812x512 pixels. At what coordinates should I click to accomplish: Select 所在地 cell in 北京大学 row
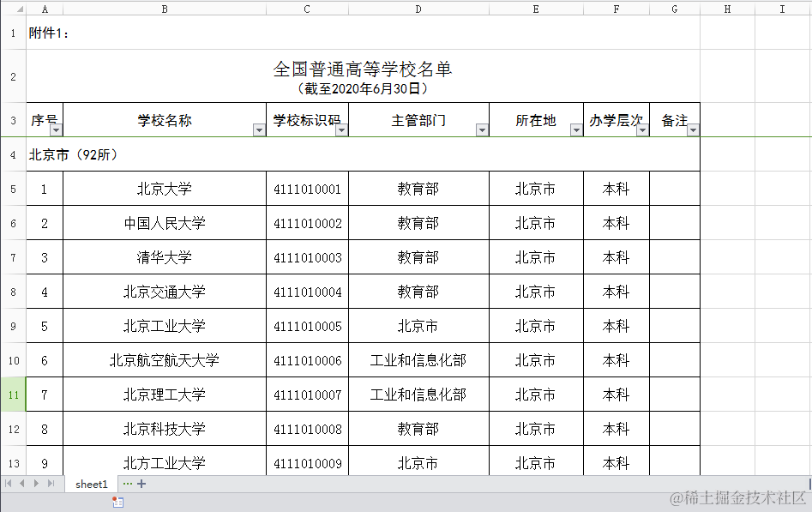coord(536,189)
